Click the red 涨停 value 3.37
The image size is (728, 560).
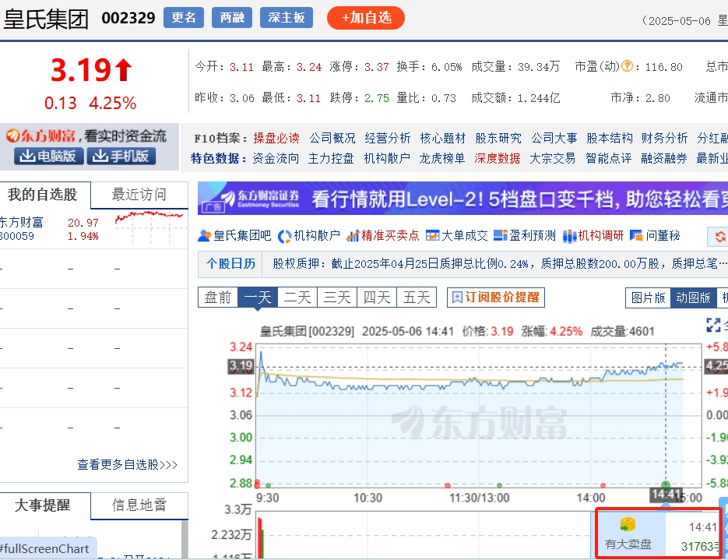(377, 67)
